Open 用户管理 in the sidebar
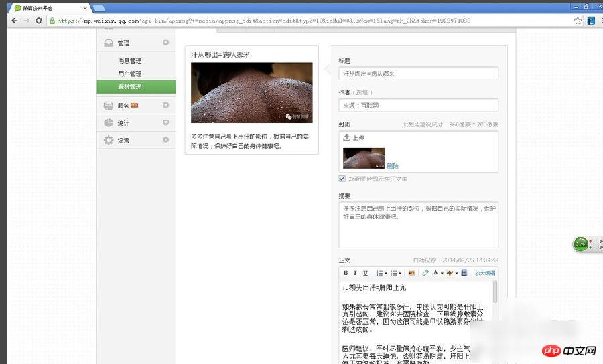Screen dimensions: 603x364 click(129, 74)
